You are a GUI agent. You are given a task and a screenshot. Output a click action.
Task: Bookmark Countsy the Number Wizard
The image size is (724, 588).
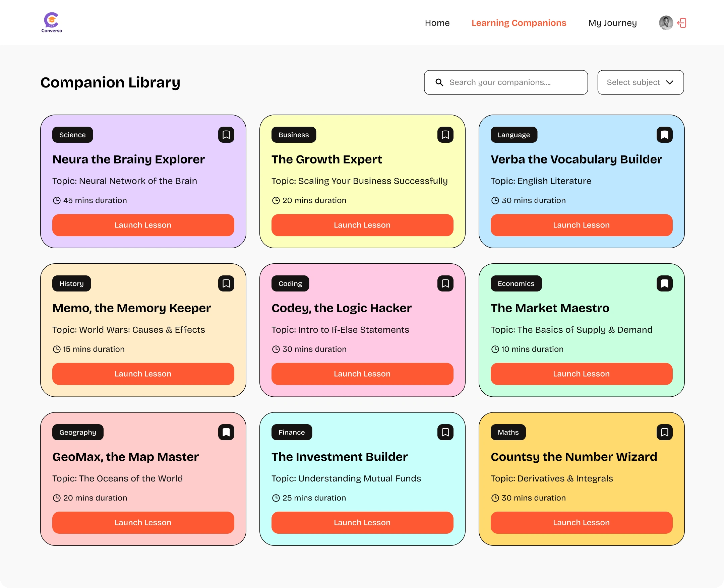664,432
